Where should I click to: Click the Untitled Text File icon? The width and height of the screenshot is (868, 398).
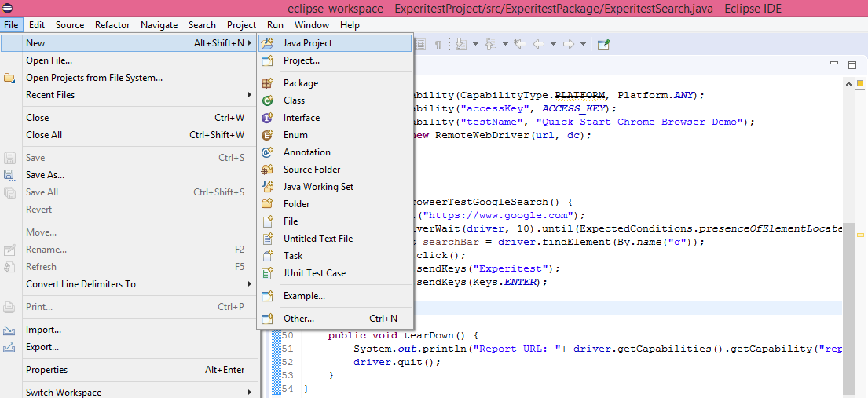click(267, 239)
